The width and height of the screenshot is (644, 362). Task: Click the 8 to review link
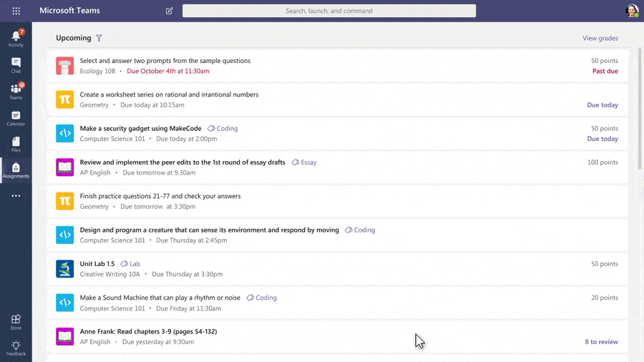pyautogui.click(x=601, y=342)
